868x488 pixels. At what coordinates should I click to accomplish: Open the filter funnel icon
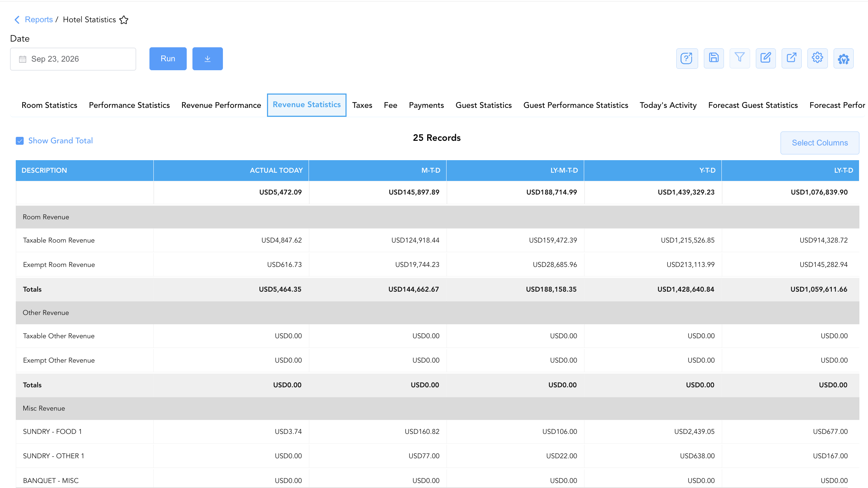click(x=740, y=58)
